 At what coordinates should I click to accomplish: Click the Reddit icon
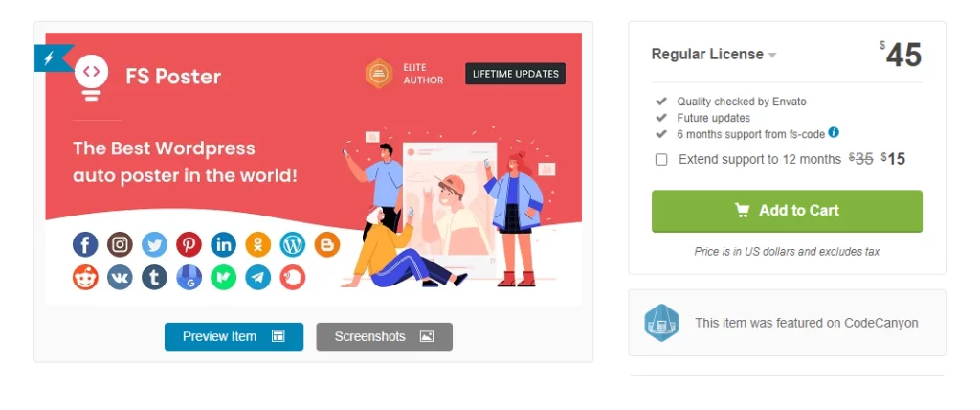click(85, 277)
